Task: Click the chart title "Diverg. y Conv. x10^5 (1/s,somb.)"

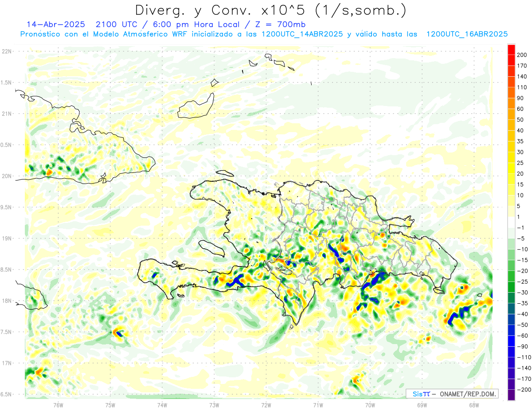Action: pos(270,10)
